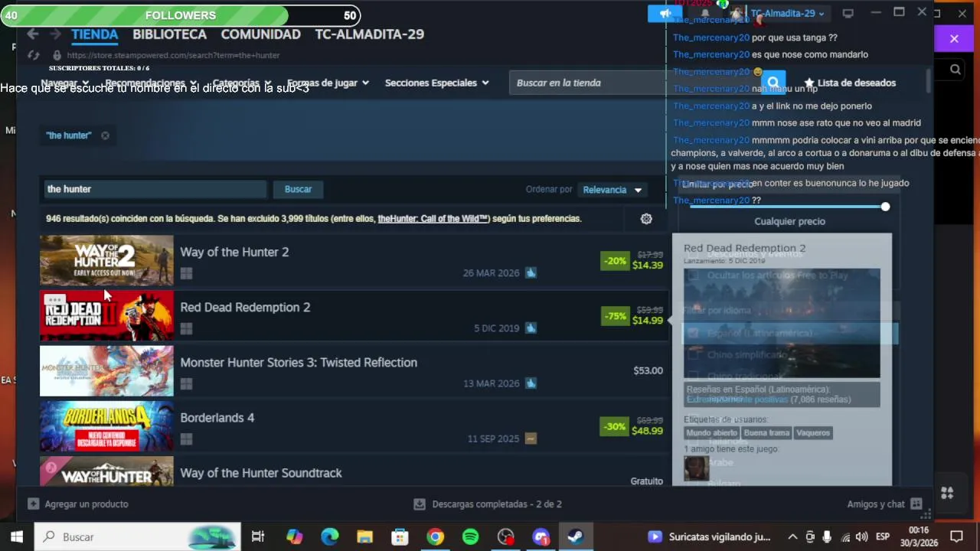This screenshot has width=980, height=551.
Task: Open Steam announcements megaphone button
Action: coord(665,13)
